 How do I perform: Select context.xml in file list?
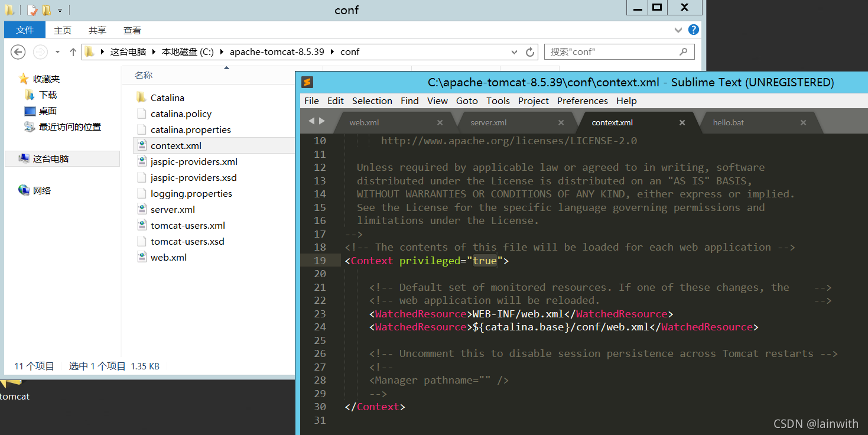[x=175, y=145]
